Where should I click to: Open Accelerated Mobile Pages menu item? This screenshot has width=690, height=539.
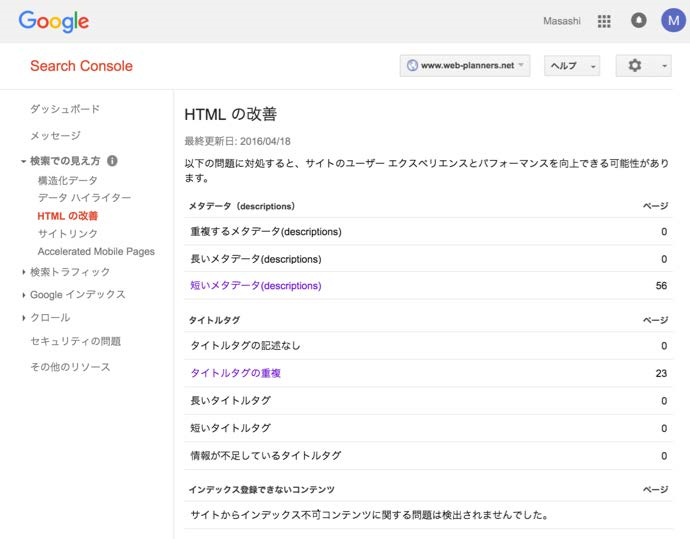(x=96, y=251)
